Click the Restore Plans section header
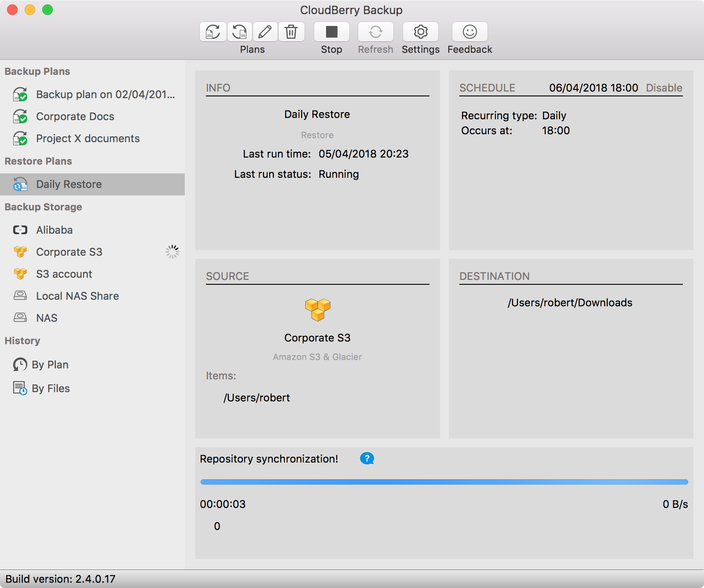704x588 pixels. coord(38,161)
